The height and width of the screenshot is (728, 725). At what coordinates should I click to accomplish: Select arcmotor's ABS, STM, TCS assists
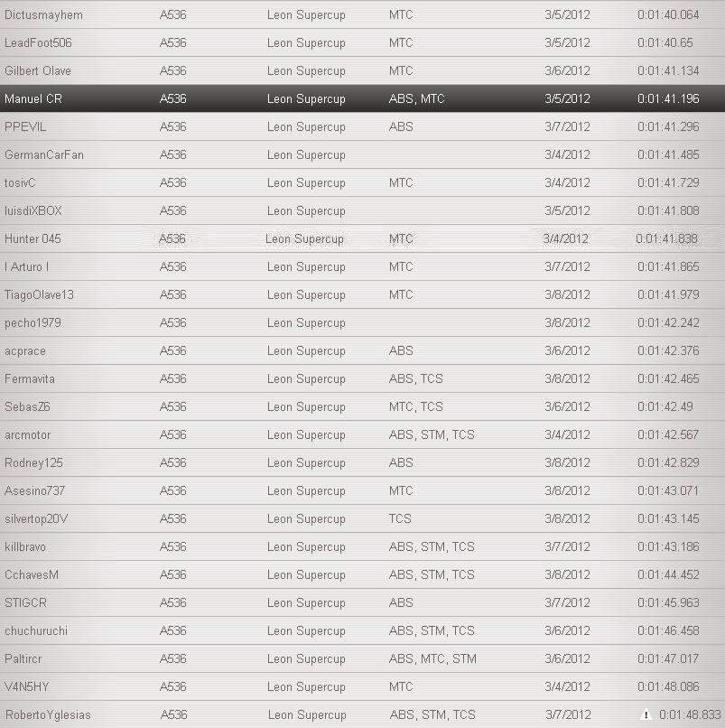click(x=432, y=434)
